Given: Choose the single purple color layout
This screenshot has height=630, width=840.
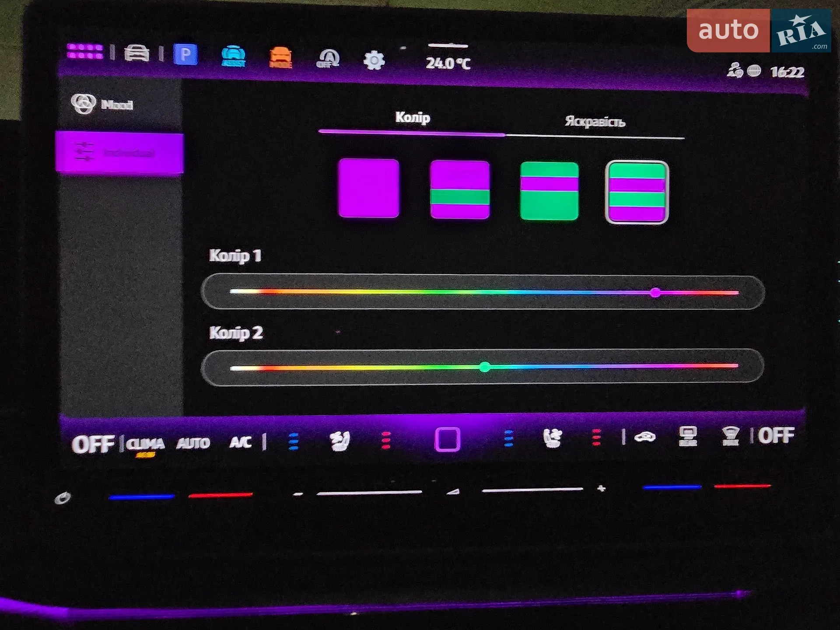Looking at the screenshot, I should pyautogui.click(x=369, y=188).
